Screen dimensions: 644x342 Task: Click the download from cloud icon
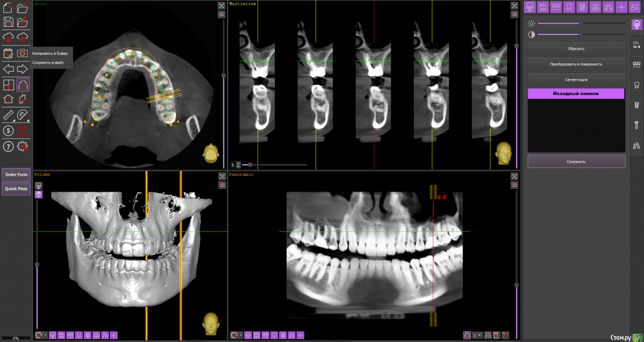(x=8, y=37)
